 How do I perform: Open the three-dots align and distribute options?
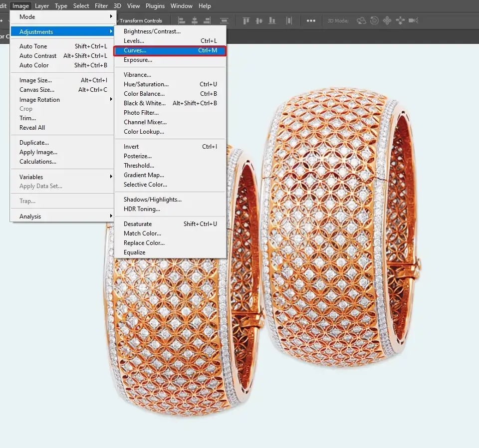[x=311, y=20]
